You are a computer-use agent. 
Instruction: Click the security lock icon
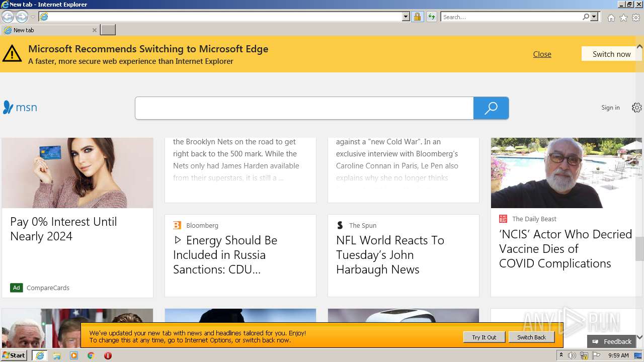[417, 17]
